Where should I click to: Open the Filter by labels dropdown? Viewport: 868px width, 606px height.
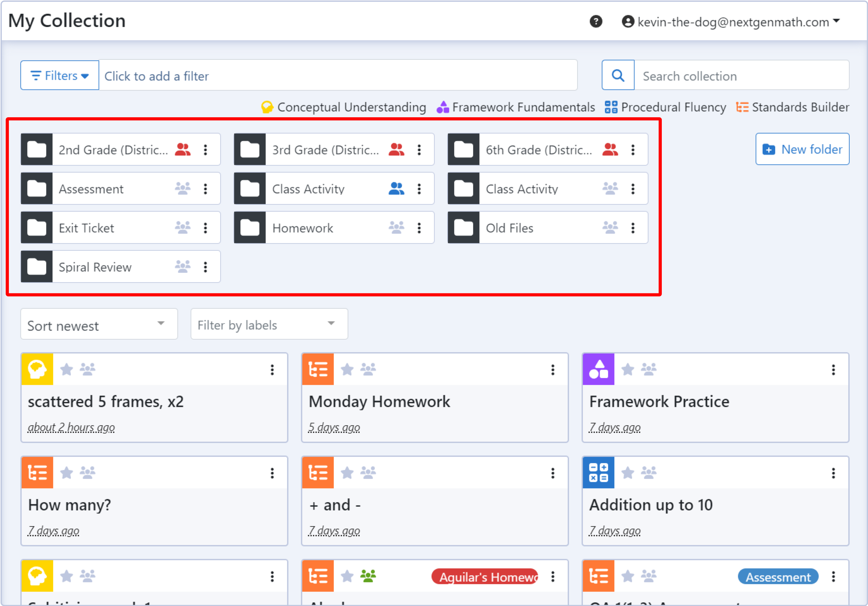269,324
